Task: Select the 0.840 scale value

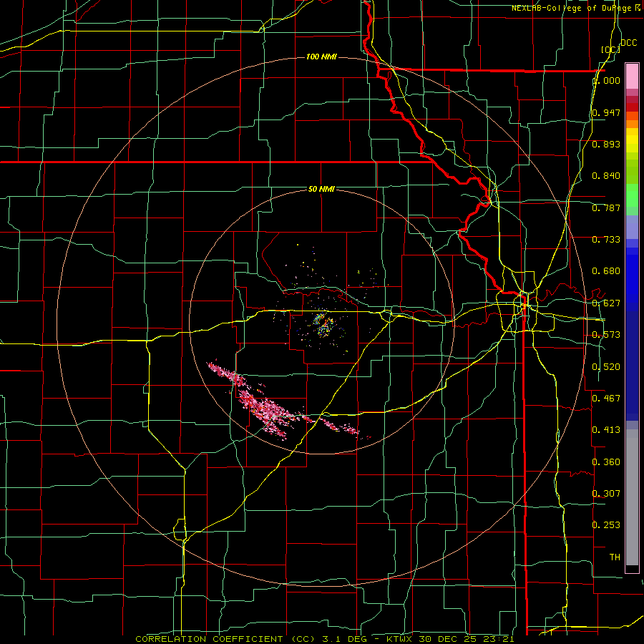Action: coord(606,176)
